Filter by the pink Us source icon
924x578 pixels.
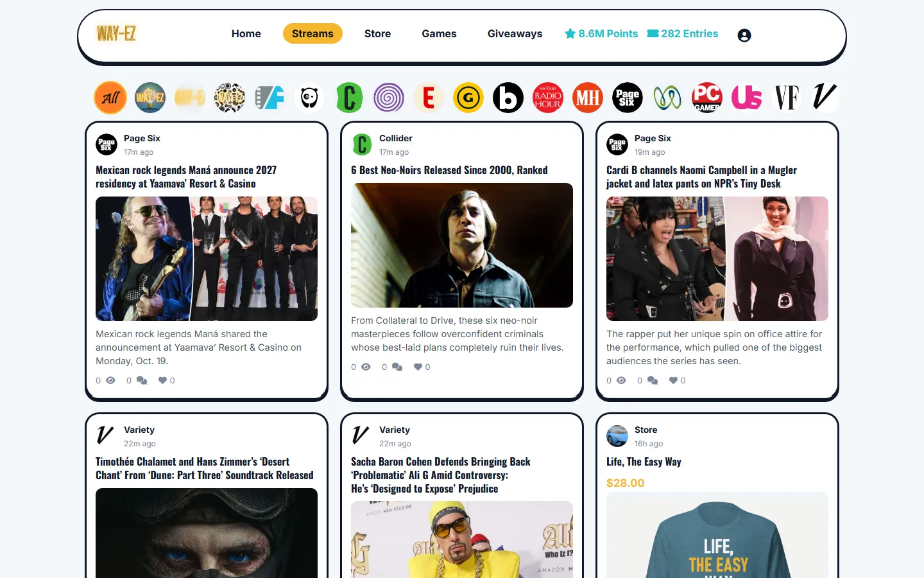point(747,98)
